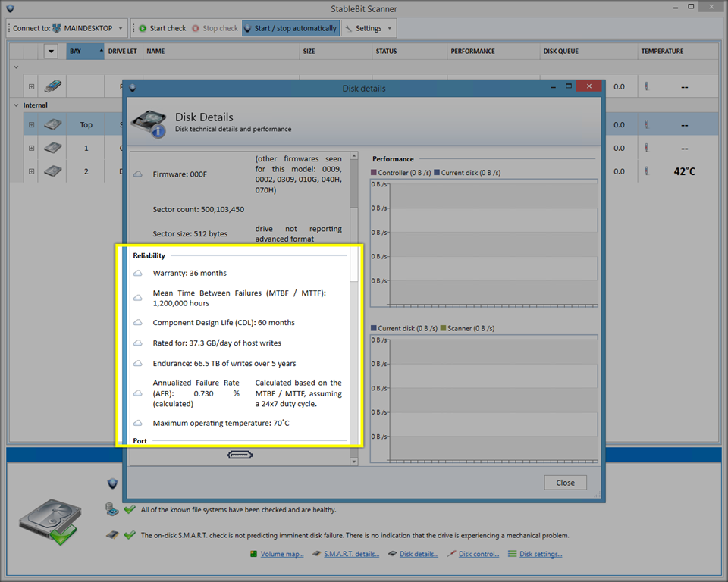Sort by the TEMPERATURE column header
Image resolution: width=728 pixels, height=582 pixels.
tap(677, 51)
